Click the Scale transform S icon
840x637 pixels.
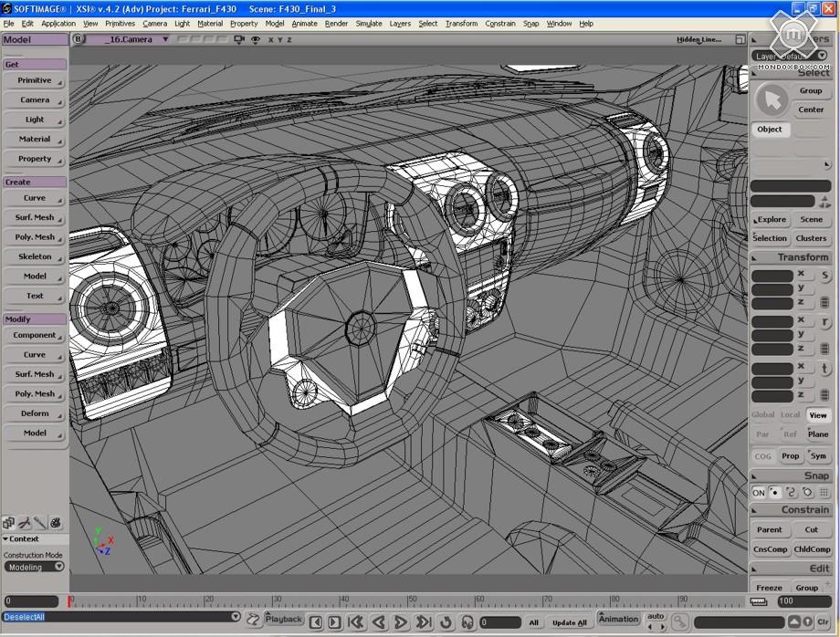pos(824,276)
